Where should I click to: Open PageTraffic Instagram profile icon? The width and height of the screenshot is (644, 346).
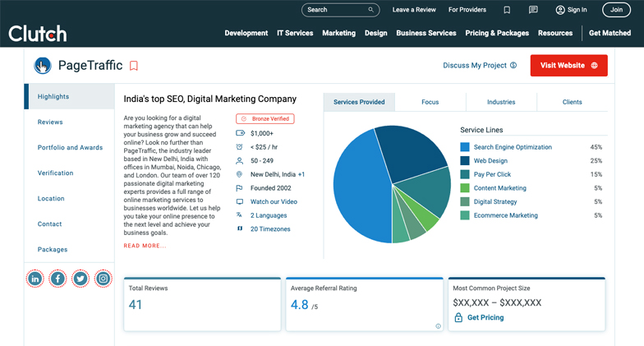point(103,279)
